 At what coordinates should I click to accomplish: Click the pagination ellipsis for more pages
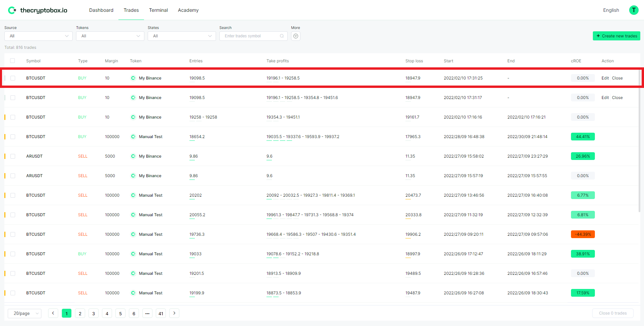tap(147, 314)
